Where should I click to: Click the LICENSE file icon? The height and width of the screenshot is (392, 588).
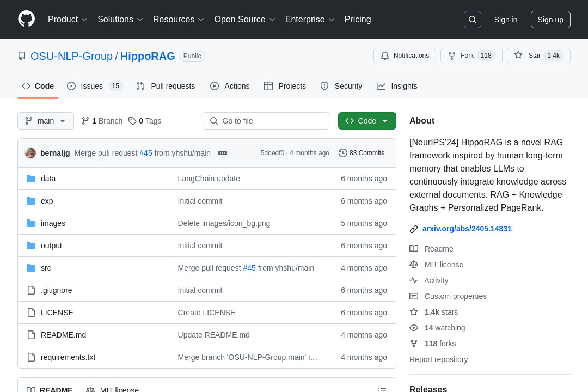32,313
